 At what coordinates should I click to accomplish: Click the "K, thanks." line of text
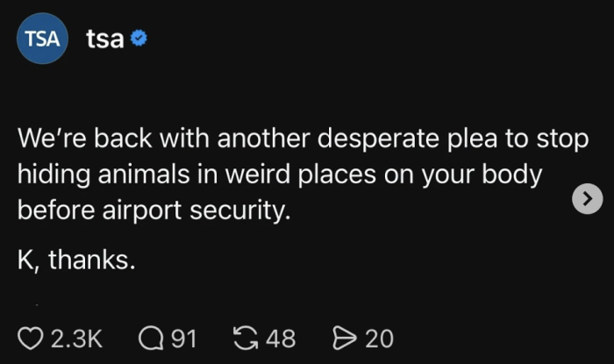(77, 261)
